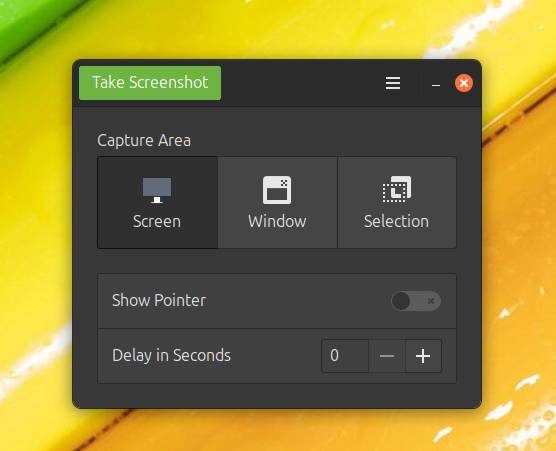Decrease delay with the minus button
Viewport: 556px width, 451px height.
pyautogui.click(x=387, y=356)
